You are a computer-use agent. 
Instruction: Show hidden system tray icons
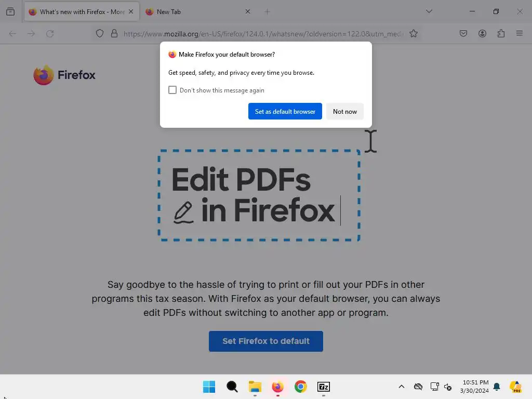tap(402, 387)
